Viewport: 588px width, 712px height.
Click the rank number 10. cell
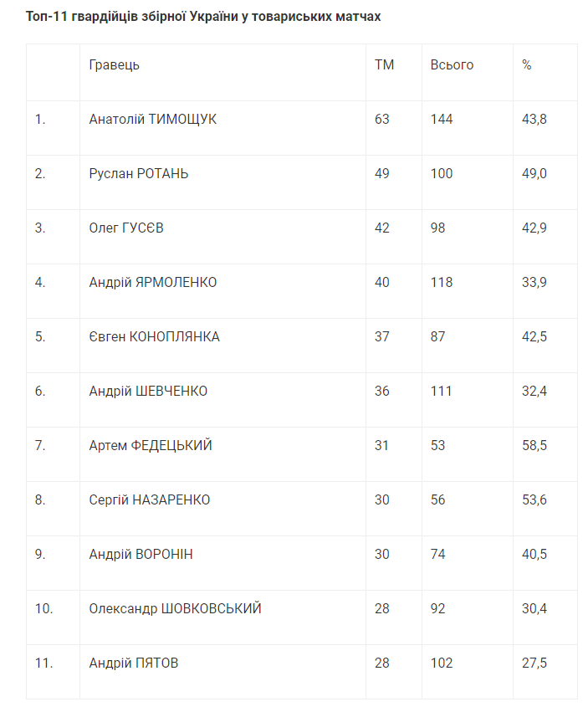pyautogui.click(x=43, y=609)
